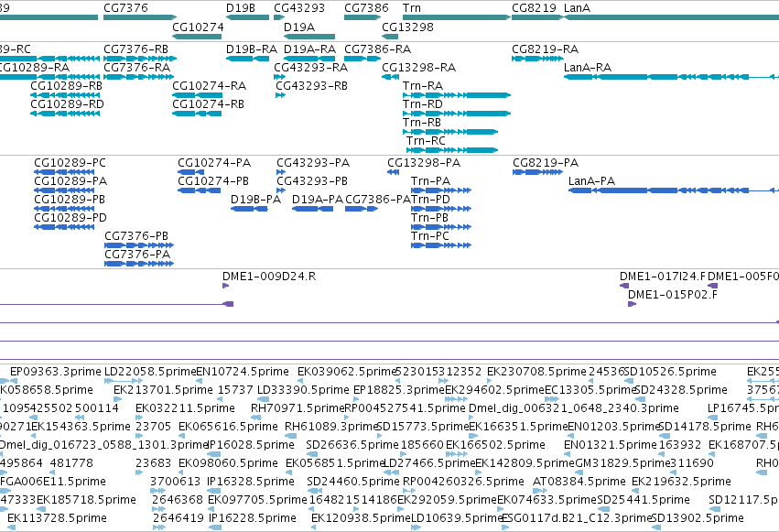Screen dimensions: 779x532
Task: Select EST LD22058.5prime
Action: click(150, 372)
